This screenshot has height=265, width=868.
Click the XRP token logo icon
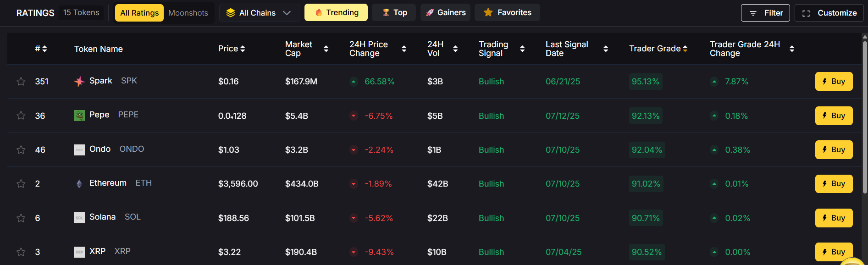[x=79, y=252]
